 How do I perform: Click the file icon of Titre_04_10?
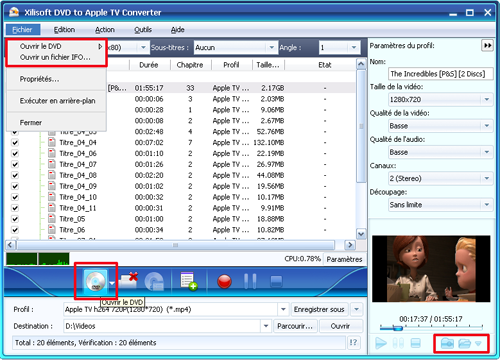click(x=52, y=197)
